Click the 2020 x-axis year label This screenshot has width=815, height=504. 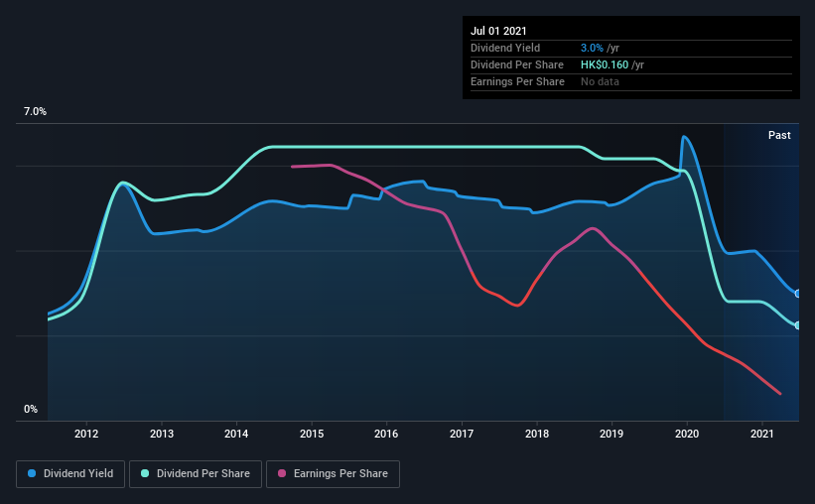click(687, 434)
